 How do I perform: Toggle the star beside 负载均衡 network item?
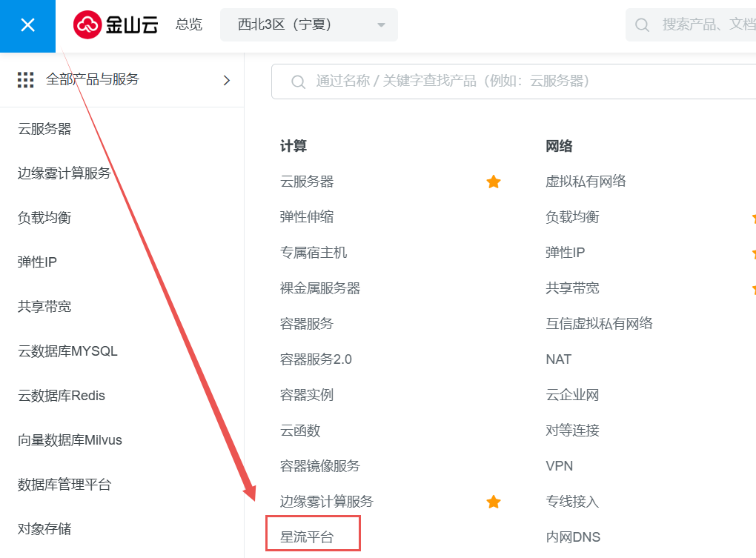pos(752,218)
